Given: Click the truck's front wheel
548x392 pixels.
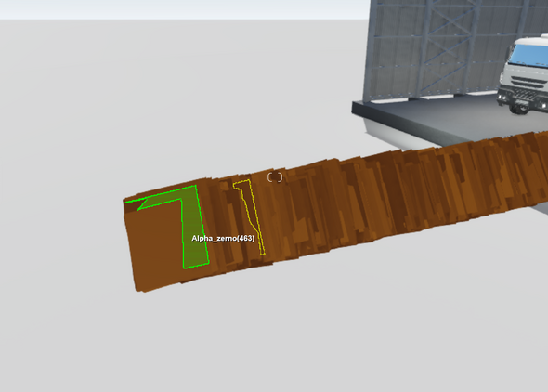Looking at the screenshot, I should [x=521, y=107].
